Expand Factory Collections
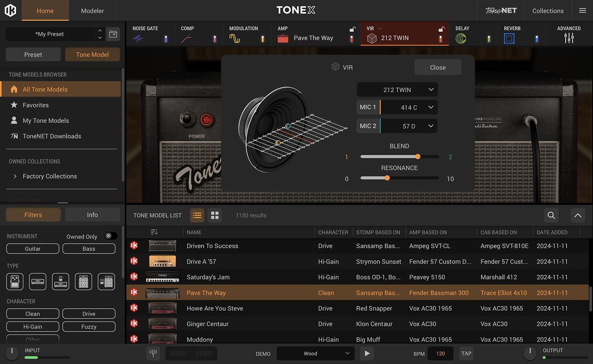593x364 pixels. tap(15, 176)
